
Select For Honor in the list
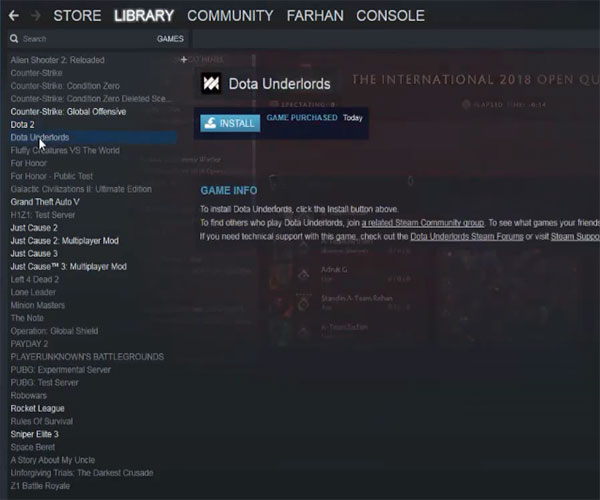tap(29, 163)
